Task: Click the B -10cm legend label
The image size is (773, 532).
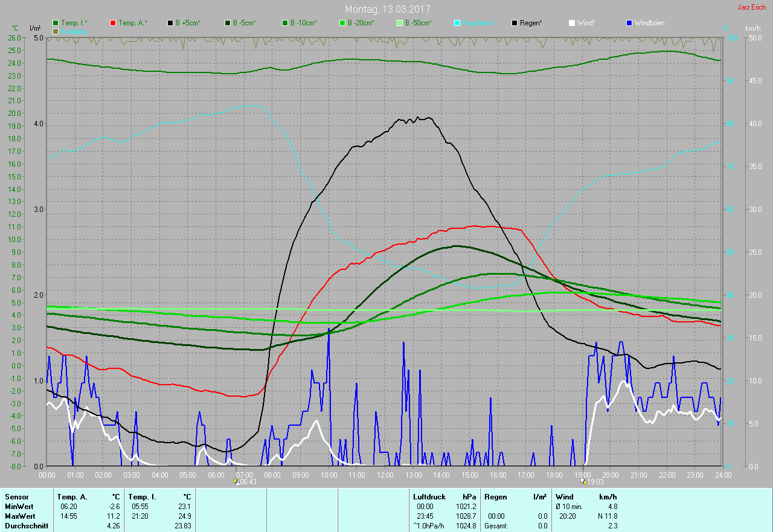Action: (x=302, y=23)
